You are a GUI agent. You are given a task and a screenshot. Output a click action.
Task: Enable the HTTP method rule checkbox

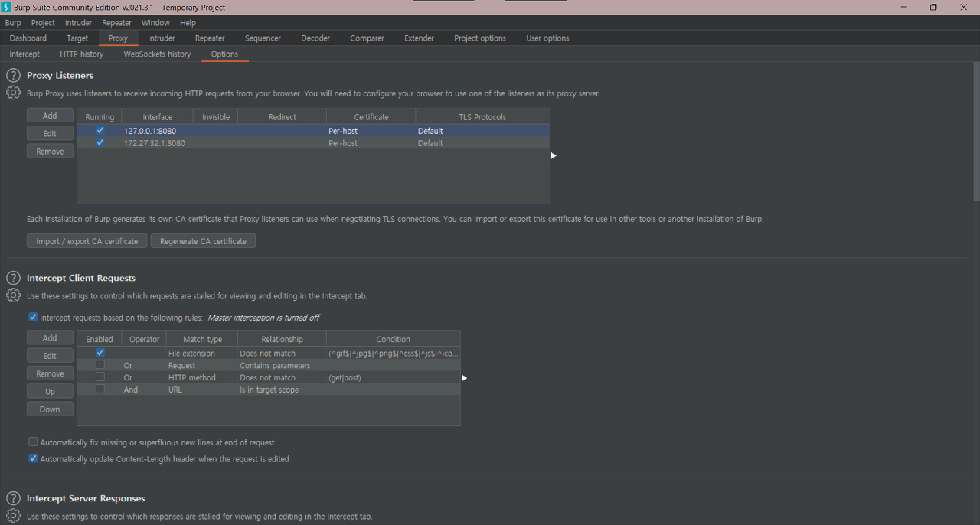100,377
